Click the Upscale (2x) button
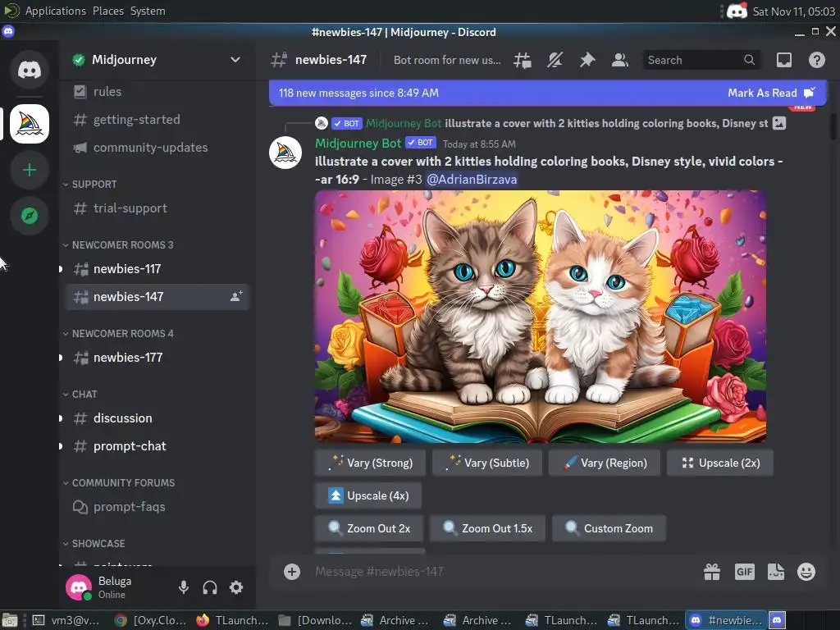Viewport: 840px width, 630px height. pos(720,463)
